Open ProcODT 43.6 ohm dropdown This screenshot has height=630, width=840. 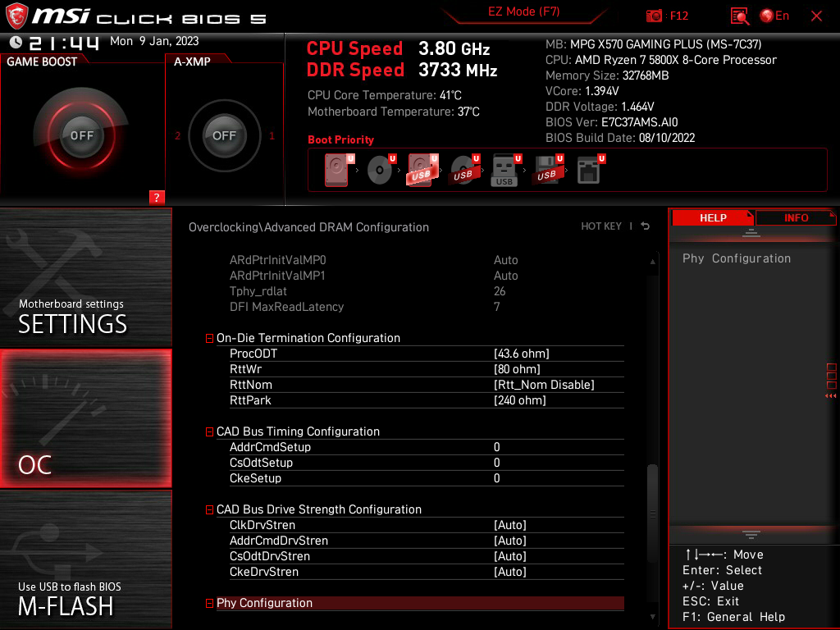[521, 354]
